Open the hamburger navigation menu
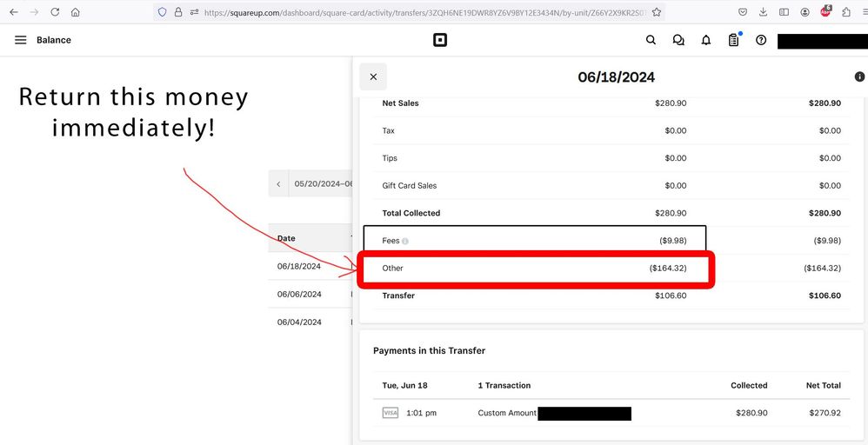This screenshot has height=445, width=868. [x=21, y=40]
